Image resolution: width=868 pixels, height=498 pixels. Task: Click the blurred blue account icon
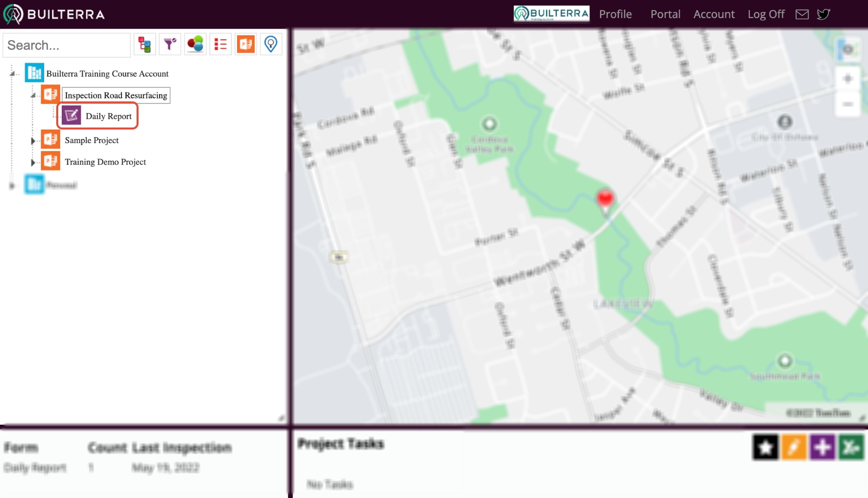click(34, 184)
